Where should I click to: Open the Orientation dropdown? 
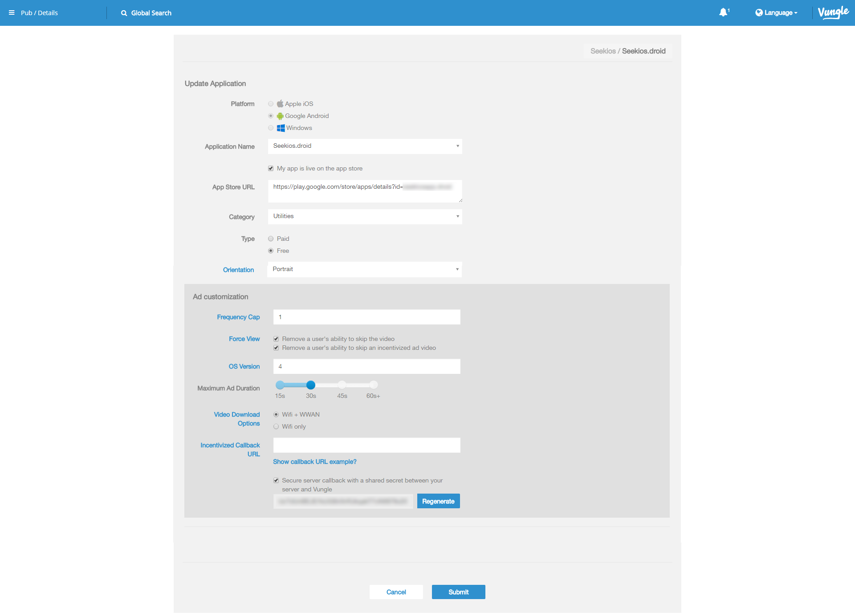click(x=364, y=270)
